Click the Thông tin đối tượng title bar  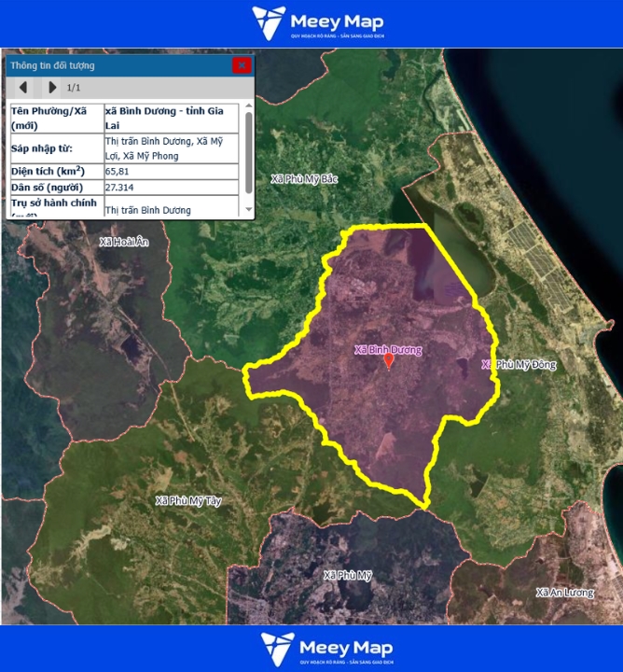112,65
